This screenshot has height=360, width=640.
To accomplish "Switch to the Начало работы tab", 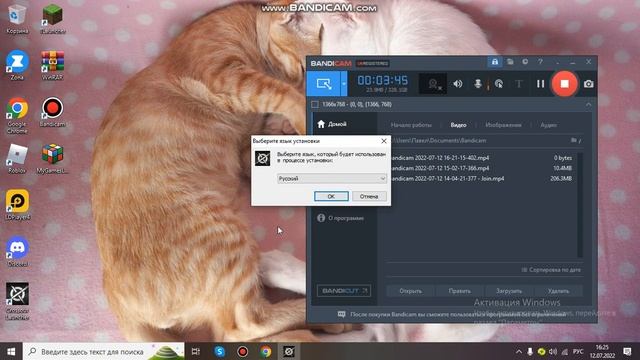I will (x=411, y=125).
